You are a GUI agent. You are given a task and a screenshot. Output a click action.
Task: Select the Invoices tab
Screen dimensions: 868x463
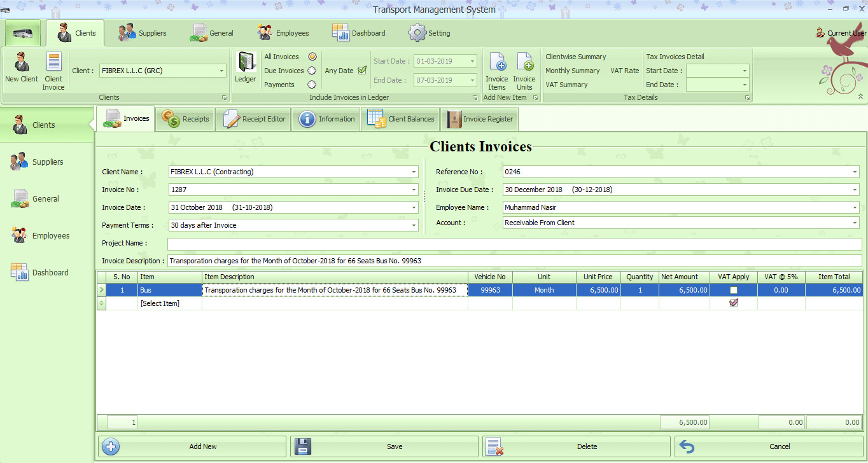tap(125, 119)
